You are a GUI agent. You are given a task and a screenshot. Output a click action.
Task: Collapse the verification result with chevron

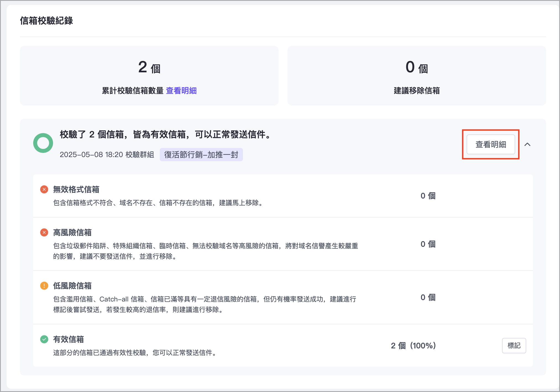527,144
